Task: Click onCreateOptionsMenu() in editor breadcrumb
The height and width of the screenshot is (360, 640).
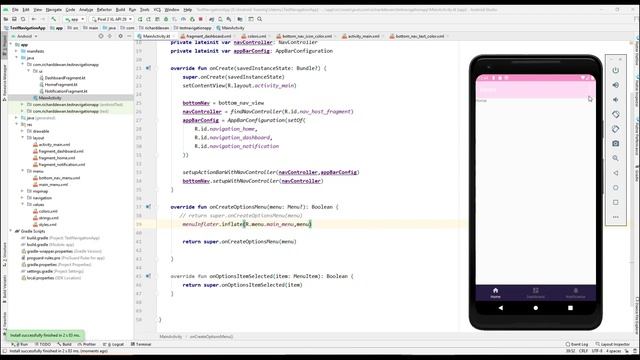Action: tap(211, 337)
